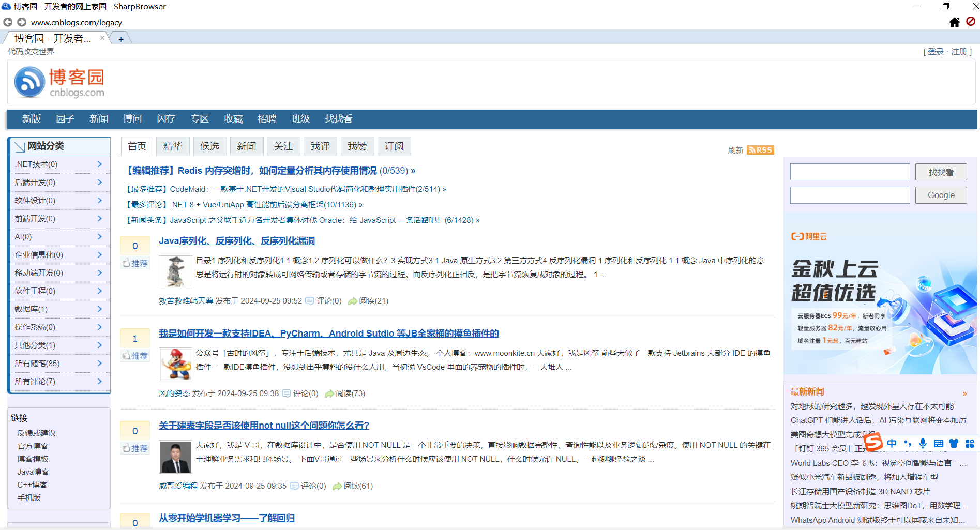980x530 pixels.
Task: Click the 登录 login link
Action: (936, 52)
